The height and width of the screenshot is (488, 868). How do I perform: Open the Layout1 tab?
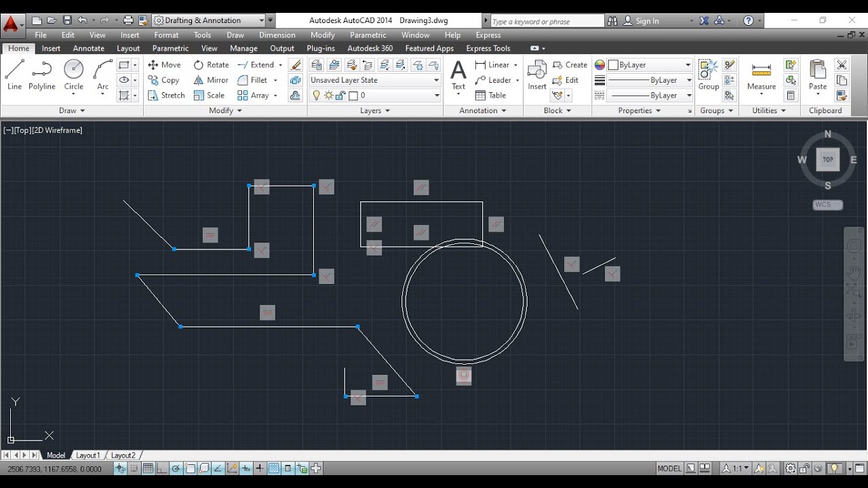[87, 455]
